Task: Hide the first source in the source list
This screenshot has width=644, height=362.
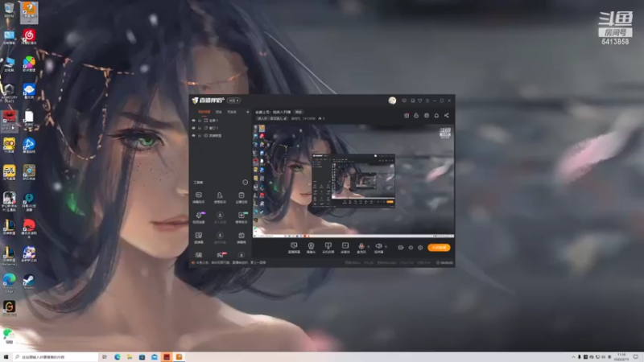Action: tap(193, 120)
